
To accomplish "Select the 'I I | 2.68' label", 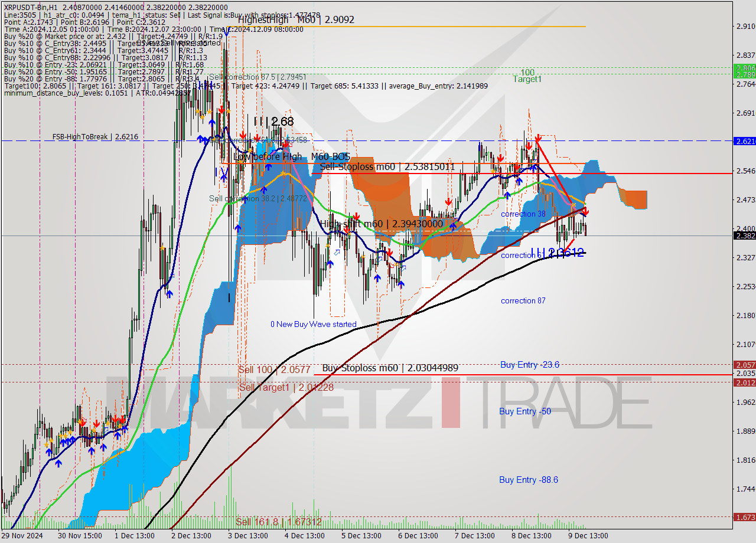I will [273, 121].
